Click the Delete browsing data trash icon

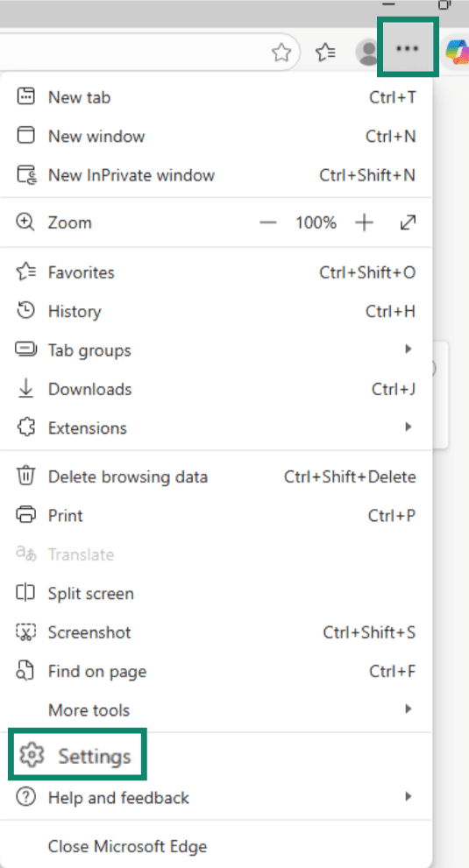26,476
